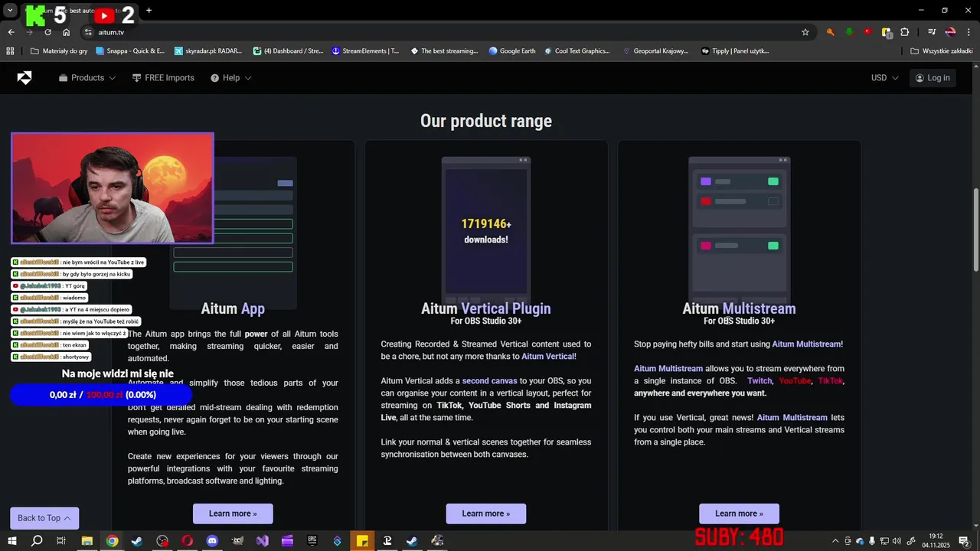Open Windows Start menu
Screen dimensions: 980x551
click(11, 540)
